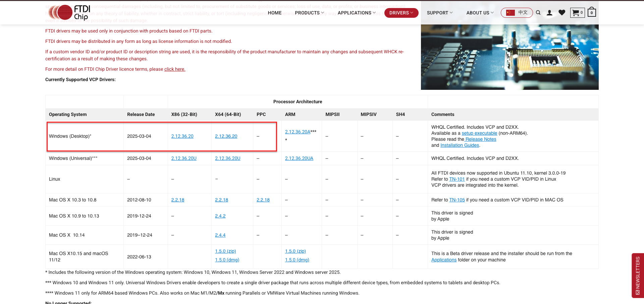Screen dimensions: 644x304
Task: Open the shopping bag icon showing 0
Action: point(592,12)
